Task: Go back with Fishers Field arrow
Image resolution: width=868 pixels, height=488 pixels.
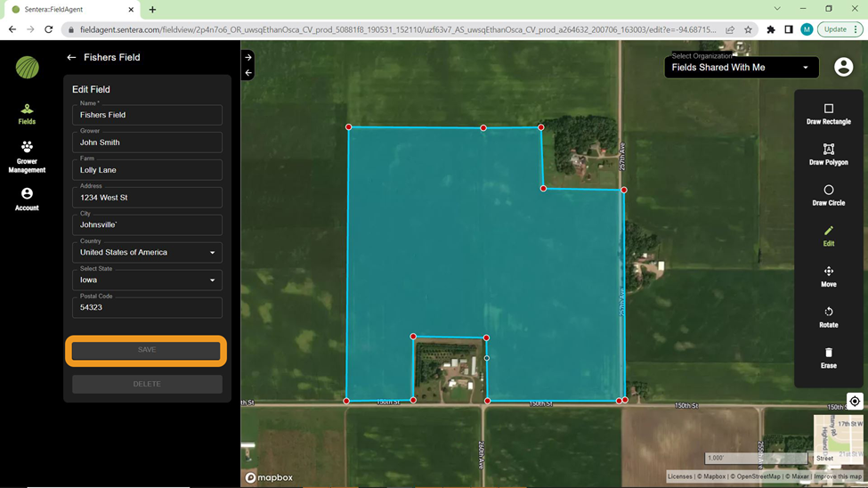Action: pos(71,58)
